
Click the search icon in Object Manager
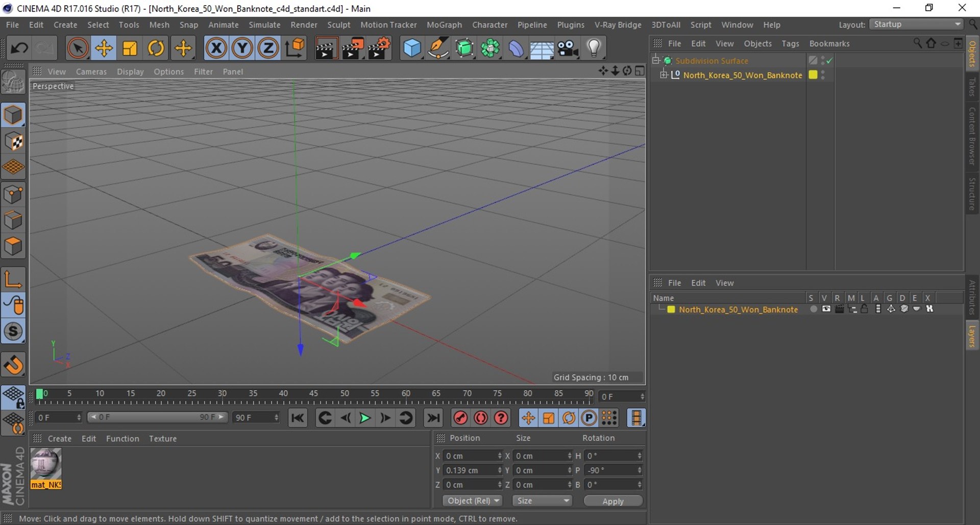click(x=917, y=43)
